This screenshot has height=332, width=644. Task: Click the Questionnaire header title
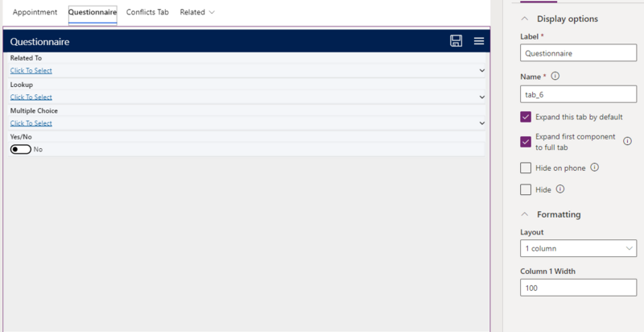[x=39, y=42]
